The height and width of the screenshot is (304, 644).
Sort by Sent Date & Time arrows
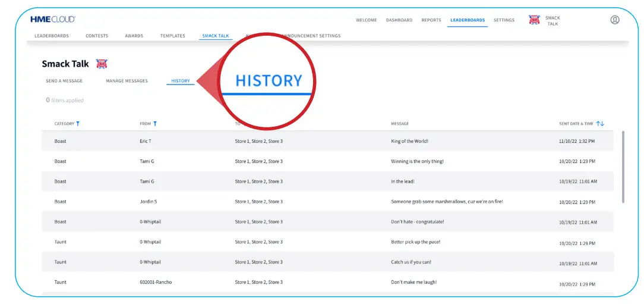(x=600, y=123)
